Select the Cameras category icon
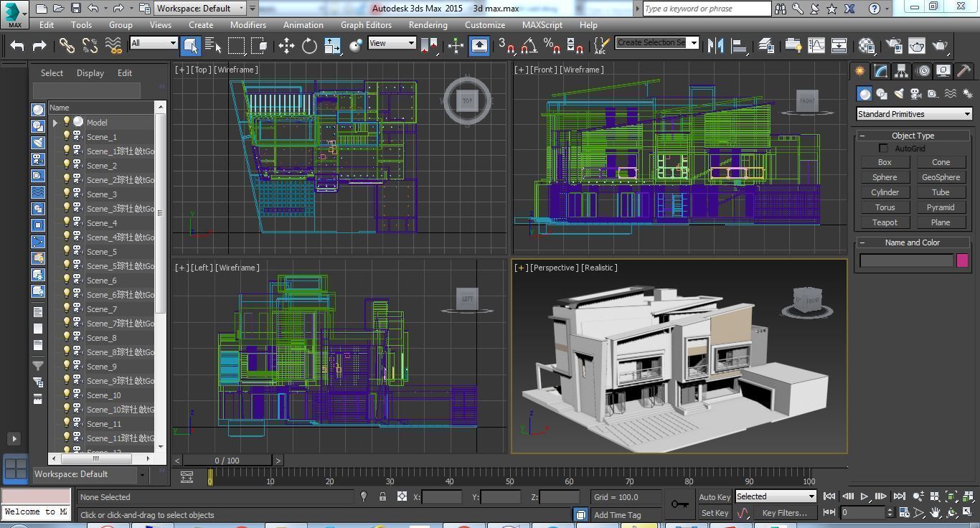Viewport: 980px width, 528px height. coord(915,94)
